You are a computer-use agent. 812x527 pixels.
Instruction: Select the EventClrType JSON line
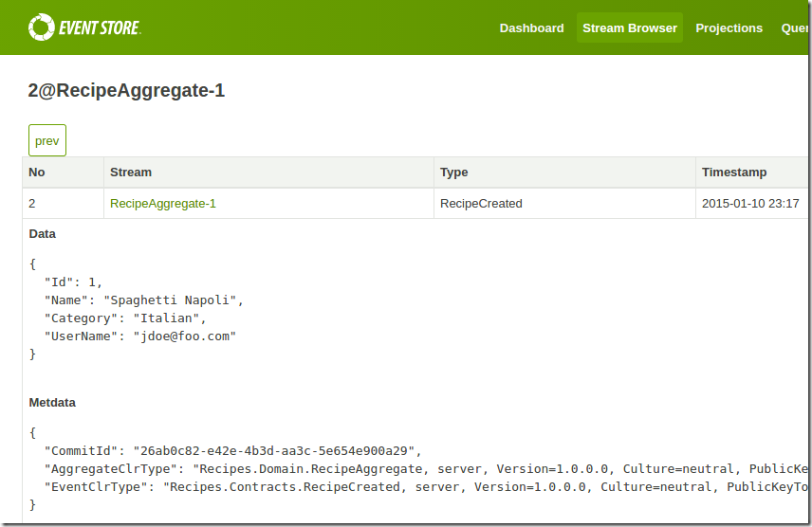[426, 487]
